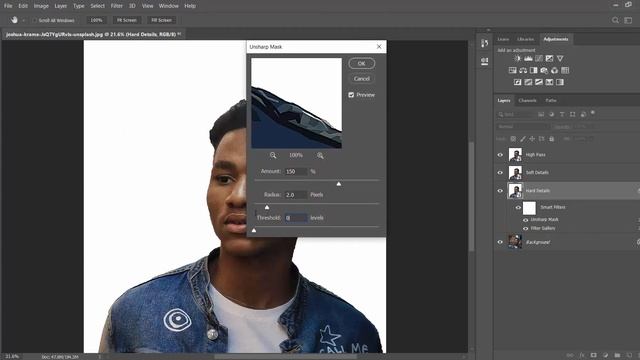Toggle the layer filter on/off switch
Screen dimensions: 640x360
pyautogui.click(x=593, y=113)
